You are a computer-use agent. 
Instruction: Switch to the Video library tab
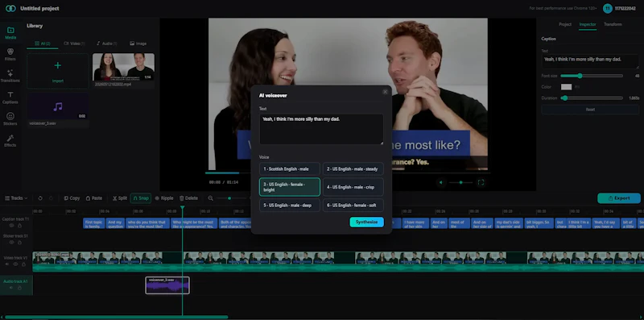pyautogui.click(x=74, y=44)
